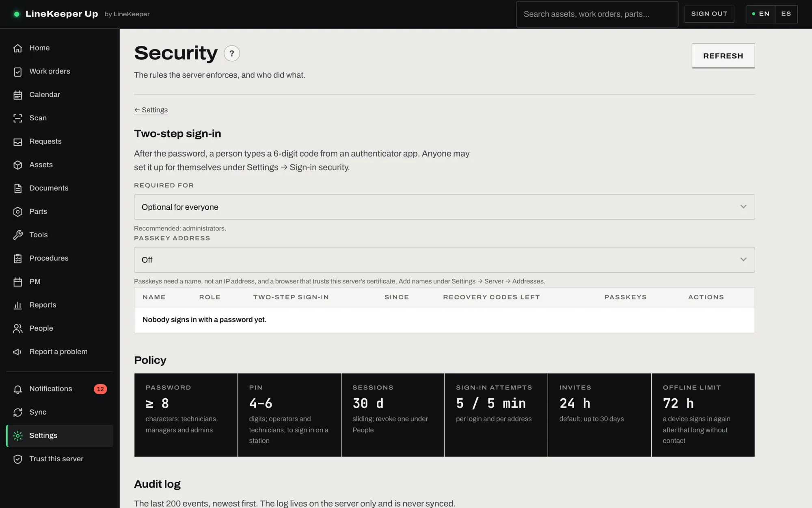Click the Parts hexagon icon

(17, 212)
